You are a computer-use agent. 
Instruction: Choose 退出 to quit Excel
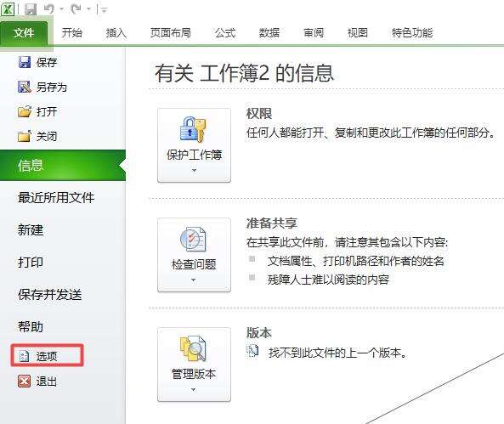coord(47,382)
